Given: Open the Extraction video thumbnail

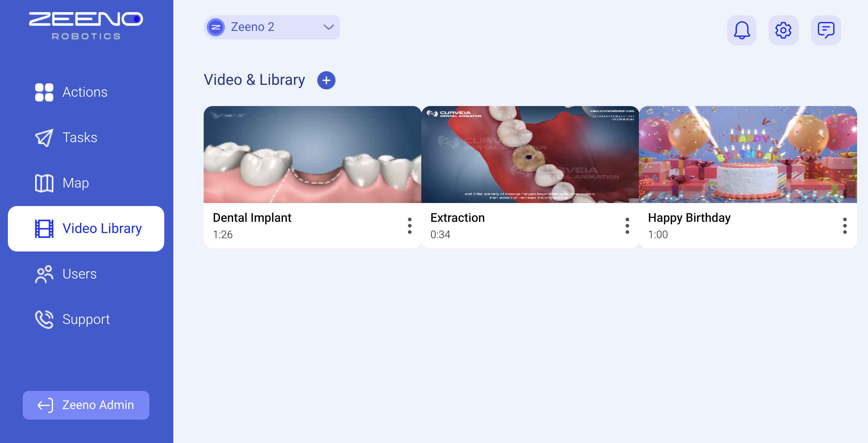Looking at the screenshot, I should (530, 154).
